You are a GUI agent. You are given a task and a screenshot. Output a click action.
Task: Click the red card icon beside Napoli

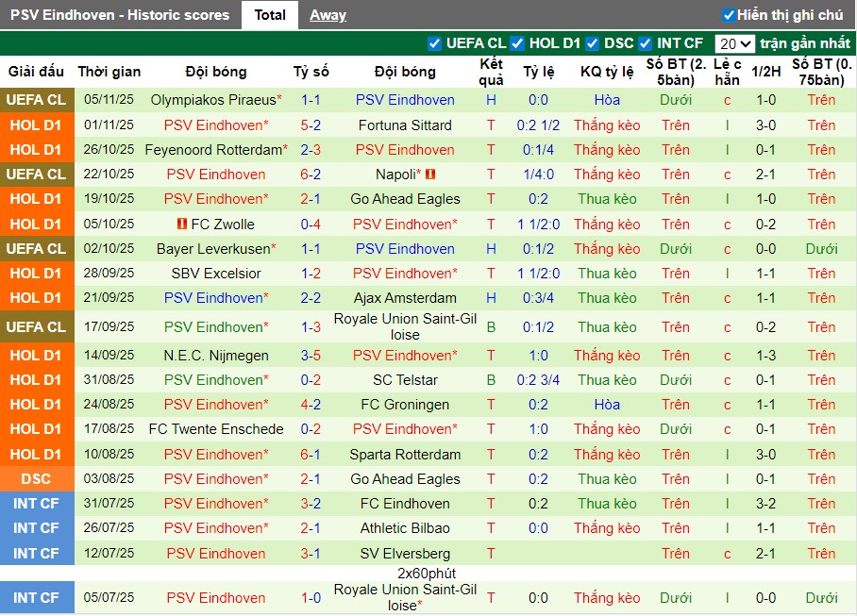point(430,175)
